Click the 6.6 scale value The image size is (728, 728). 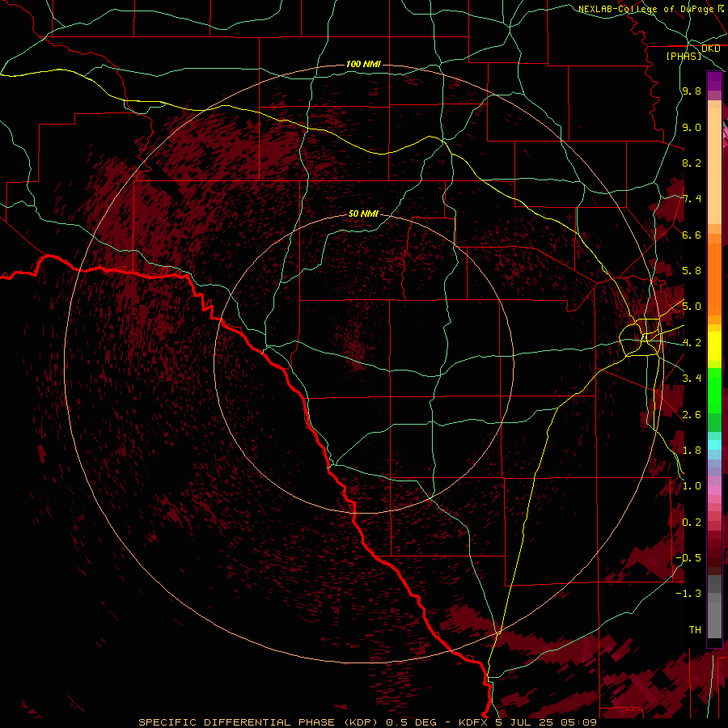(692, 235)
